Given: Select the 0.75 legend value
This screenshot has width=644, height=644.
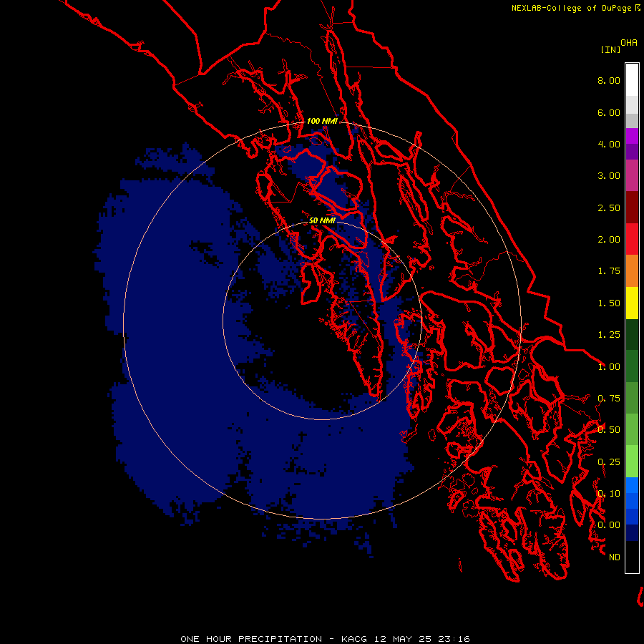Looking at the screenshot, I should coord(609,399).
